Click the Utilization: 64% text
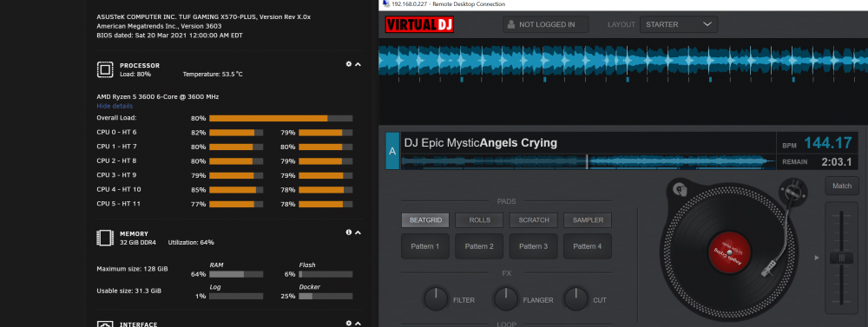The height and width of the screenshot is (327, 868). (x=191, y=242)
